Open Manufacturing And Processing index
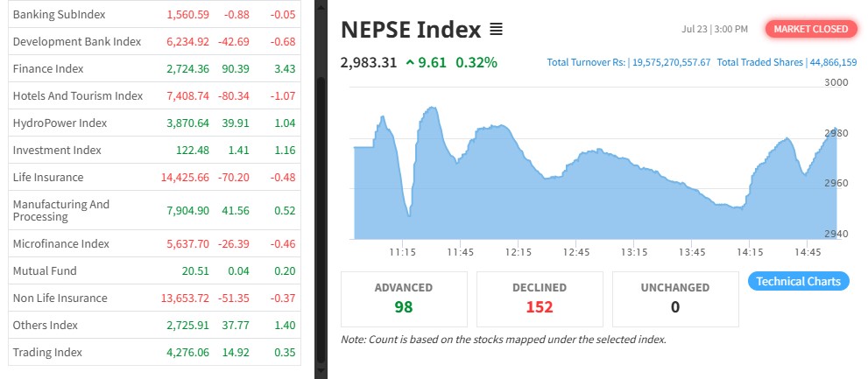 (61, 210)
